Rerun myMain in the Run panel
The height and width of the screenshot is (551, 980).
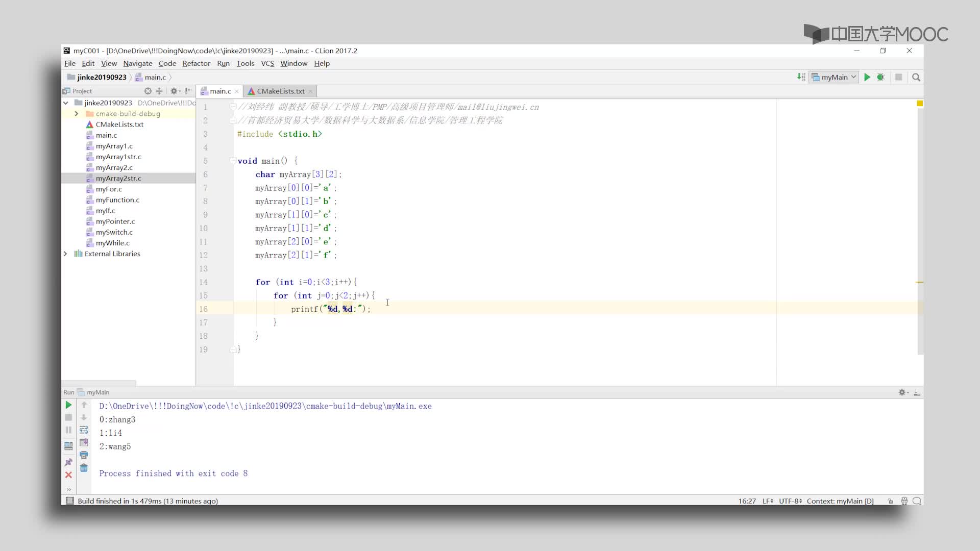(x=68, y=405)
